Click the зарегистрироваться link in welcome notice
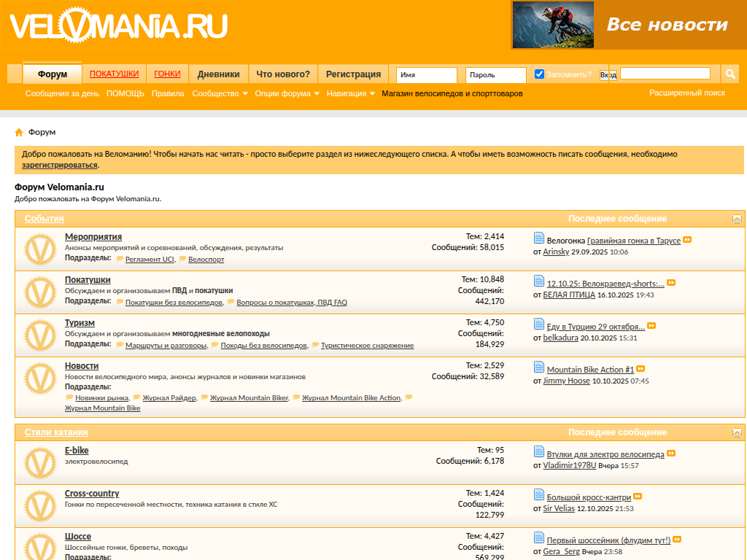Viewport: 747px width, 560px height. (x=60, y=165)
